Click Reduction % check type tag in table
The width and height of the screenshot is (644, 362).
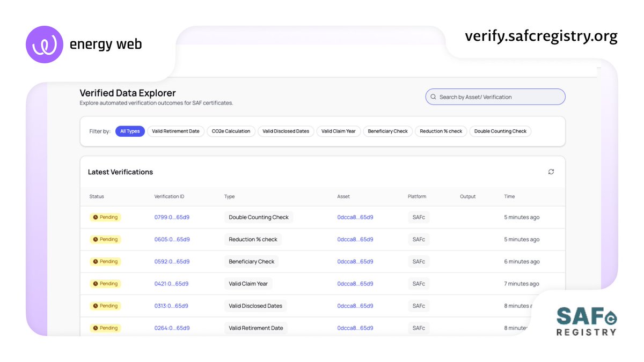[253, 239]
